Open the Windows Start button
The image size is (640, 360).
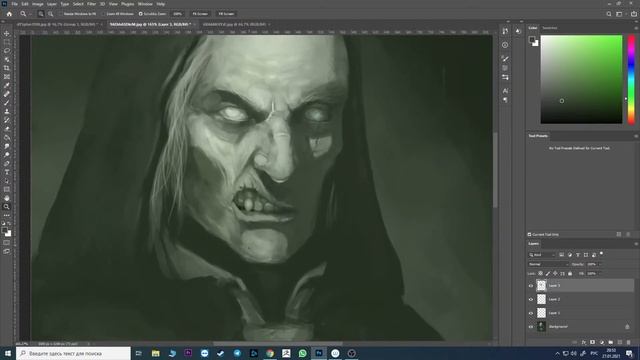click(x=7, y=353)
